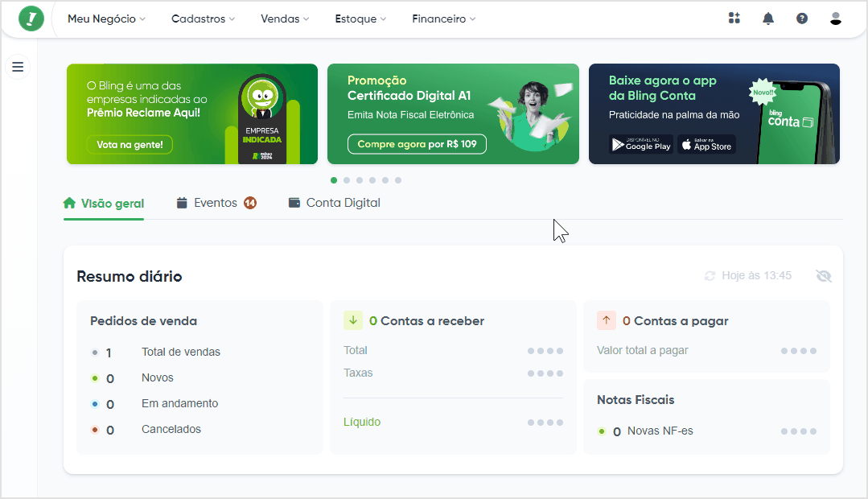Click the Vota na gente! button

[130, 145]
